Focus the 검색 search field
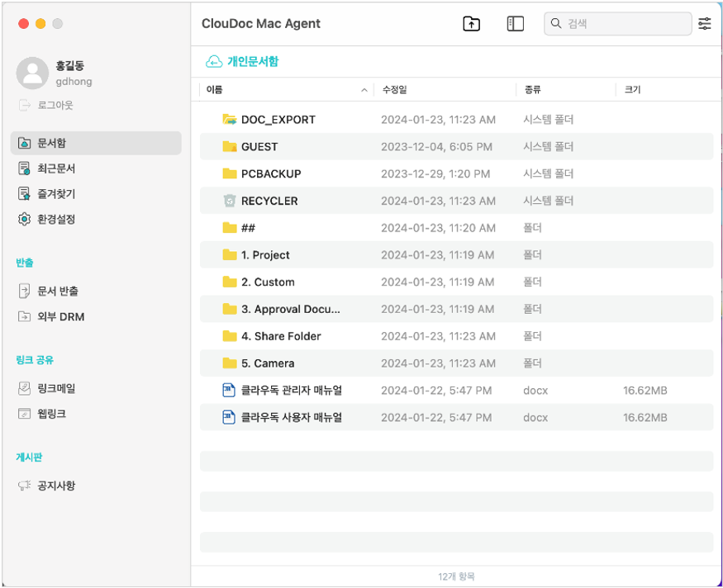 click(x=618, y=23)
